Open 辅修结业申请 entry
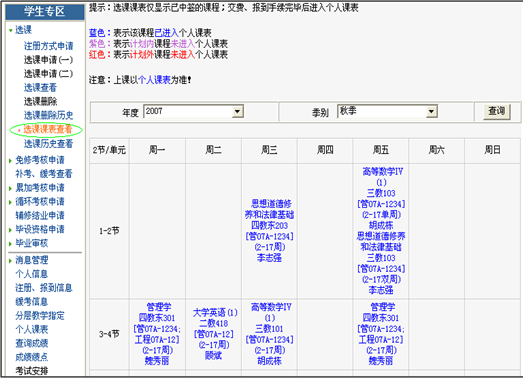The image size is (523, 379). (x=40, y=215)
